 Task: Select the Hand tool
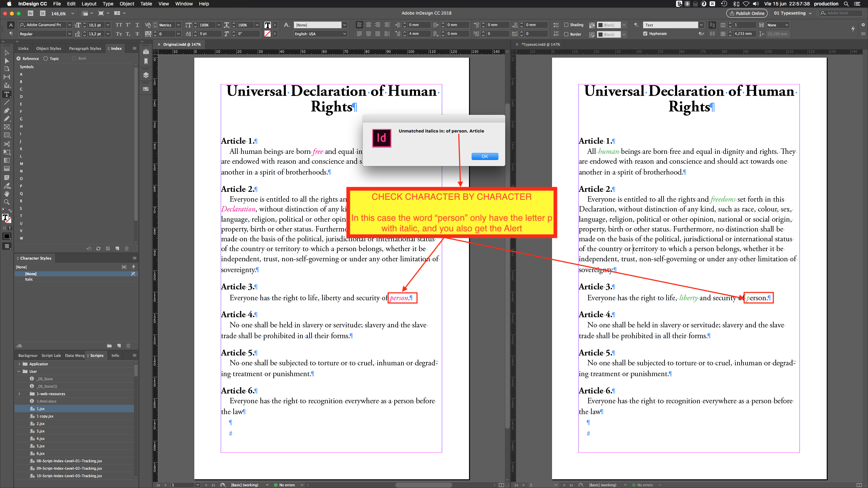pos(6,194)
